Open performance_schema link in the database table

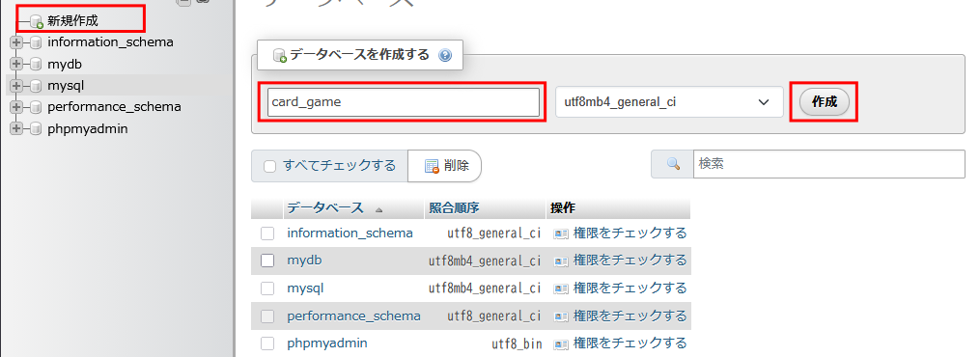point(353,316)
